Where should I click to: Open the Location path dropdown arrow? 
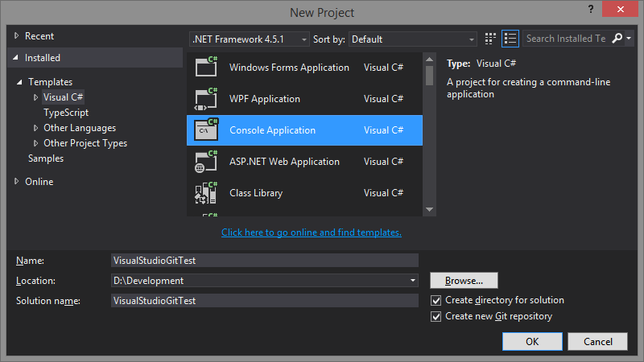click(x=412, y=280)
